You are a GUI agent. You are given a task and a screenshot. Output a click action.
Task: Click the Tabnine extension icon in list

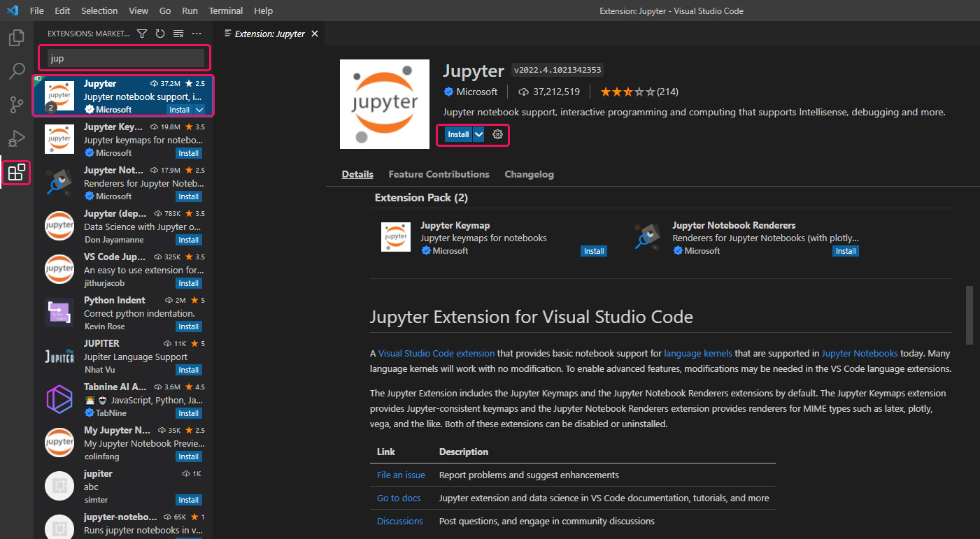coord(59,399)
